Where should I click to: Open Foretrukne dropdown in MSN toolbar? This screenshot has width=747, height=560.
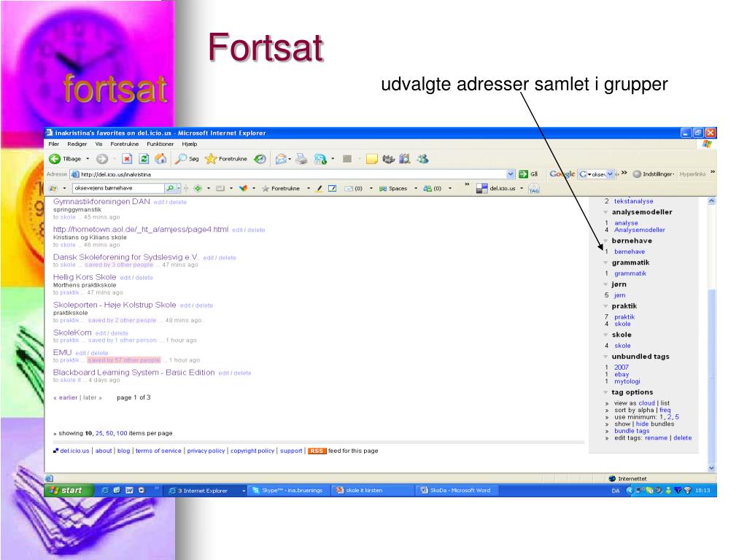pyautogui.click(x=309, y=189)
